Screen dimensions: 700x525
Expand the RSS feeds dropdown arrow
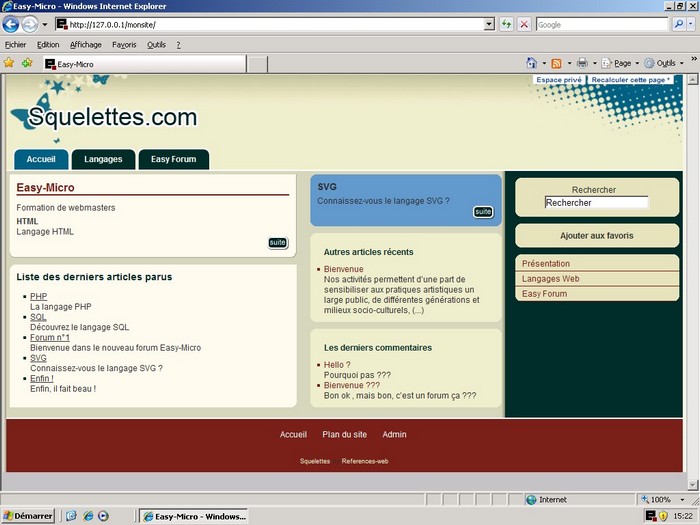[x=569, y=63]
